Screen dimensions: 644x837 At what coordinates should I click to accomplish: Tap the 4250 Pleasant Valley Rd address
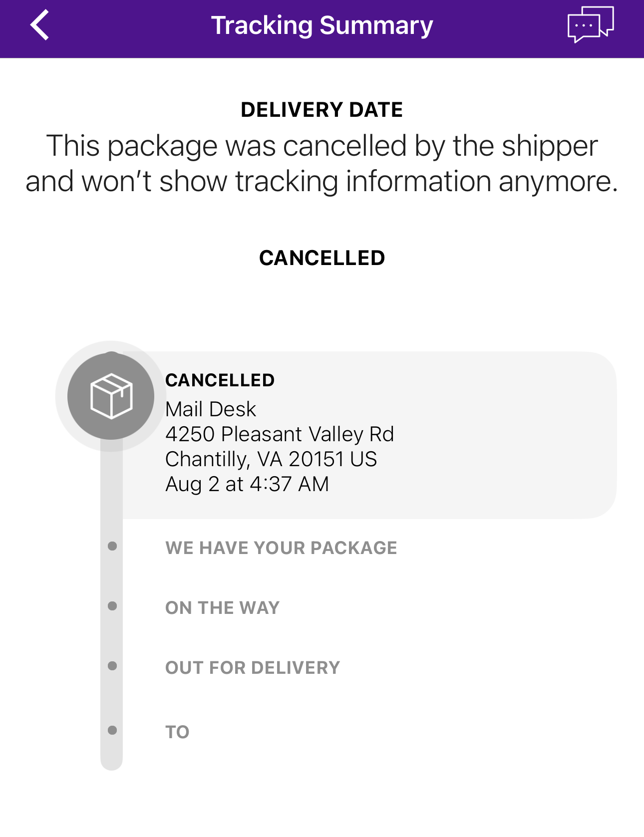(x=280, y=434)
